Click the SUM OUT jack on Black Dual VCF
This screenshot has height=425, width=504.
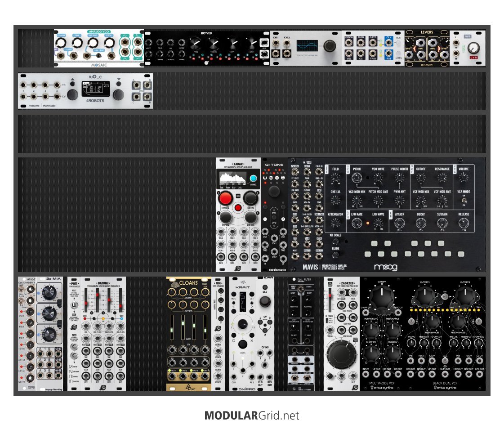point(445,374)
